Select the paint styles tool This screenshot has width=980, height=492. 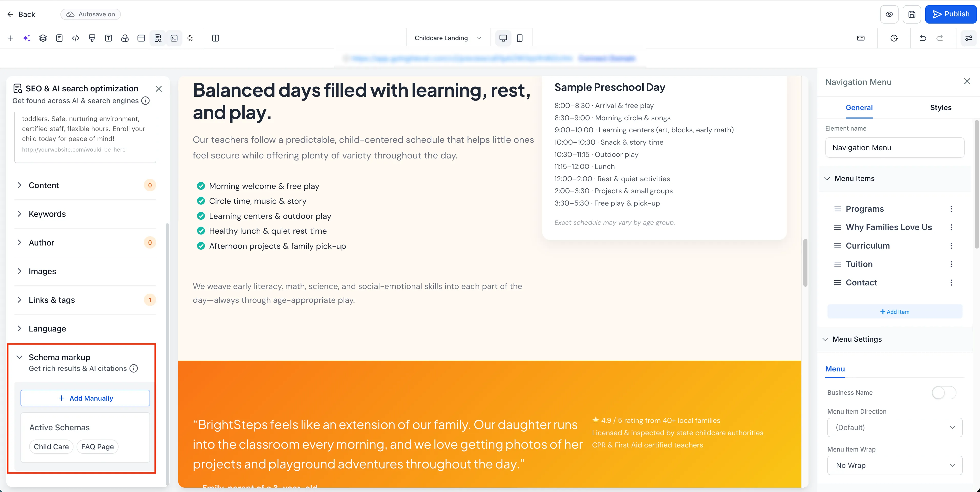pyautogui.click(x=92, y=38)
